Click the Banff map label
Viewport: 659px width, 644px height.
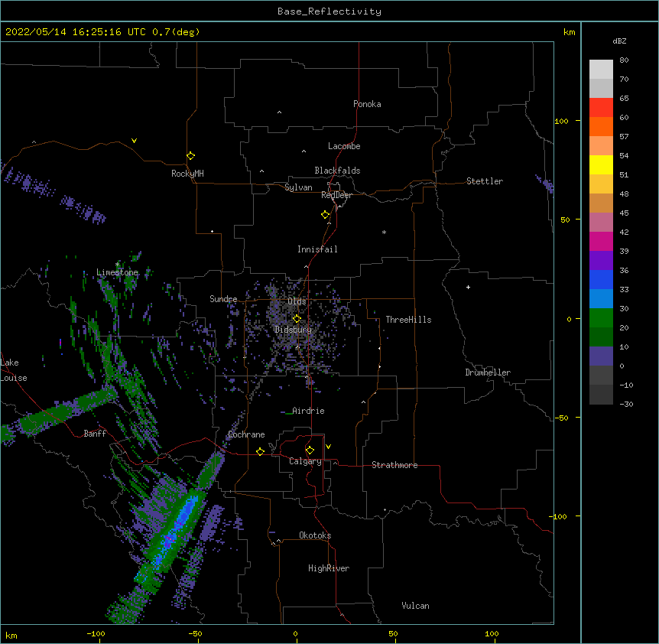coord(95,434)
